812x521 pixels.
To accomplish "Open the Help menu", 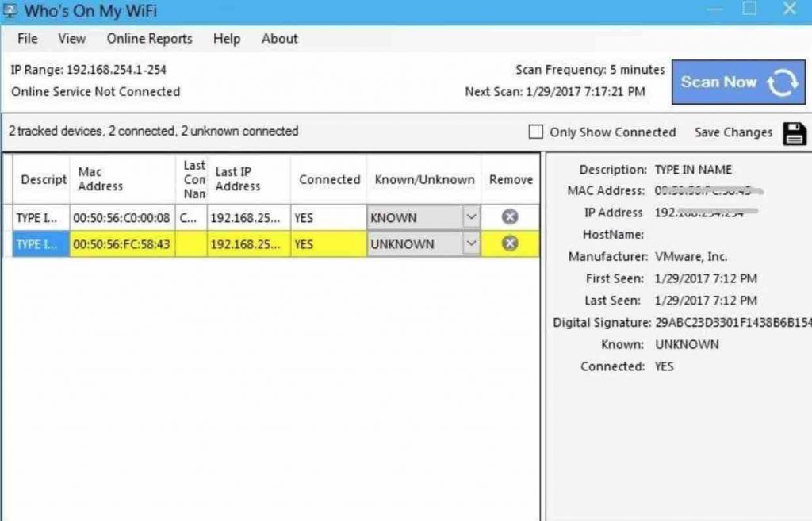I will coord(226,38).
